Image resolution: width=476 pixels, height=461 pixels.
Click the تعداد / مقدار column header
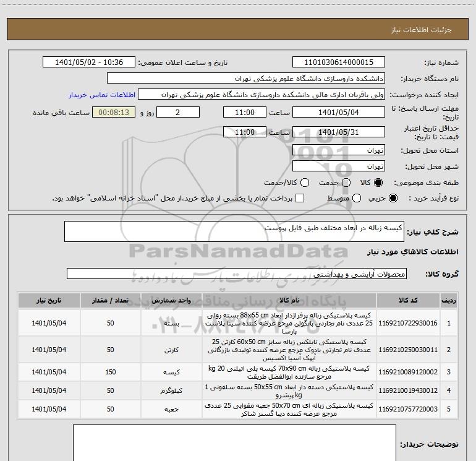click(110, 301)
